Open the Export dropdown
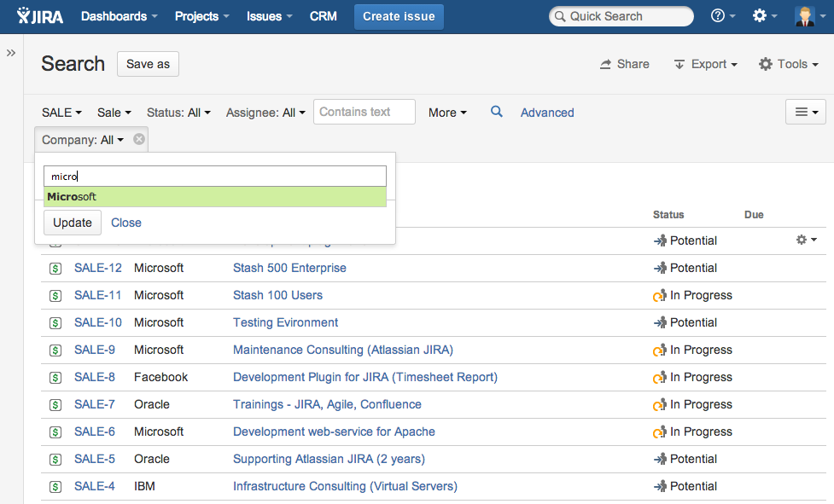 706,64
